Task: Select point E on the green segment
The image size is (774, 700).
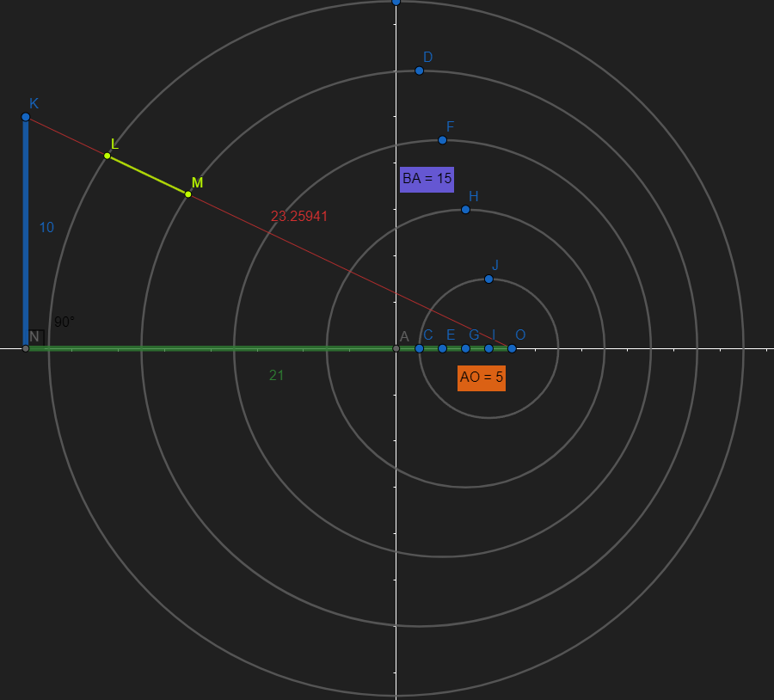Action: tap(443, 347)
